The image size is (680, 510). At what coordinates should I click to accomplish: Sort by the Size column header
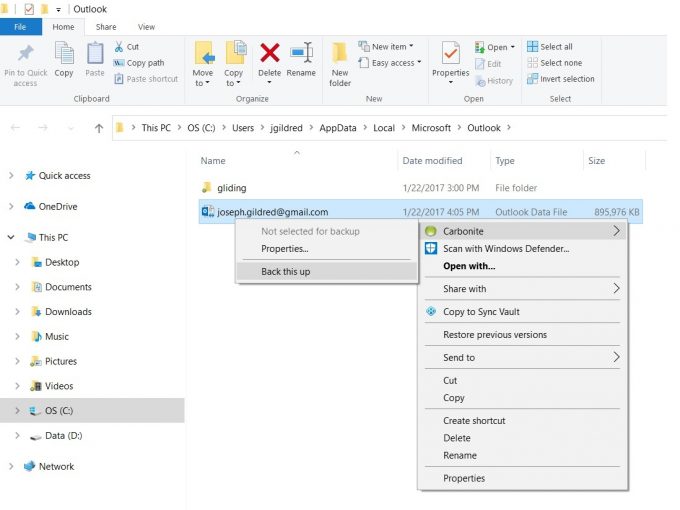596,161
